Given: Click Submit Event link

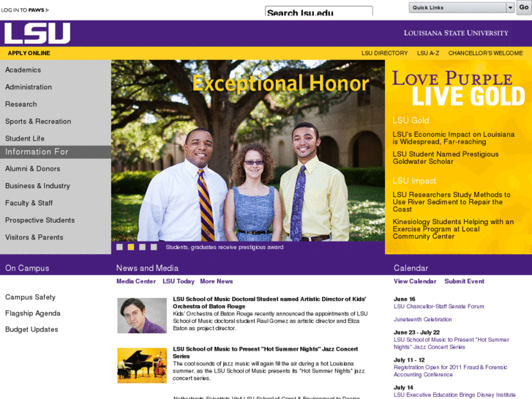Looking at the screenshot, I should click(x=465, y=281).
